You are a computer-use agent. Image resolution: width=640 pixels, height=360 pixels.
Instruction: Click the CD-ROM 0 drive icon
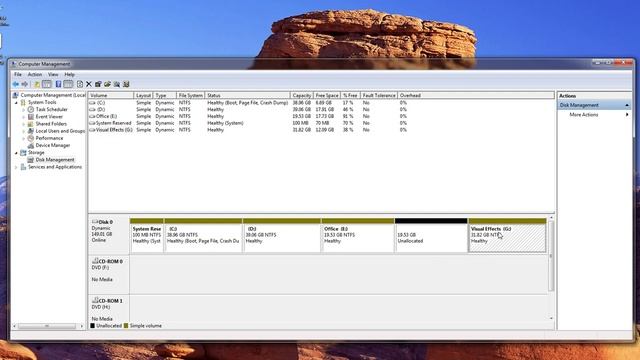tap(95, 261)
